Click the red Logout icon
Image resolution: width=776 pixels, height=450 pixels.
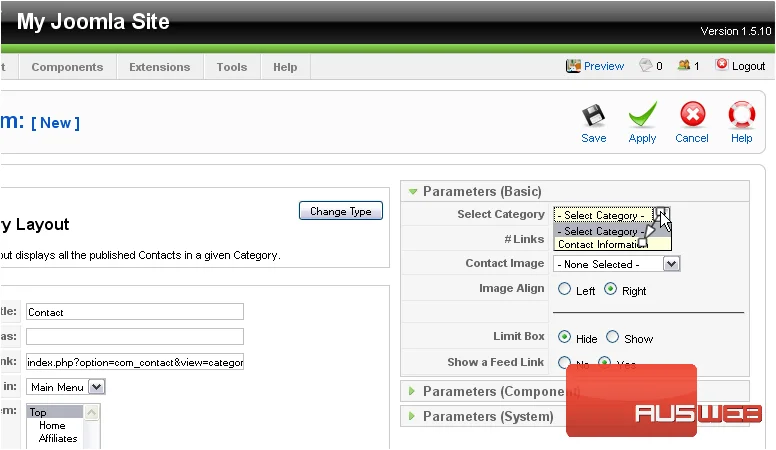pos(722,64)
